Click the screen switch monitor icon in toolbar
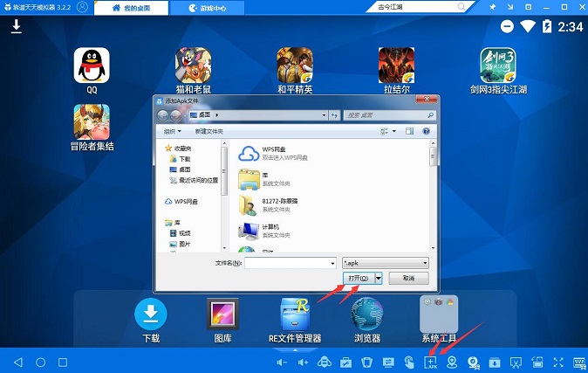588x373 pixels. pyautogui.click(x=388, y=363)
